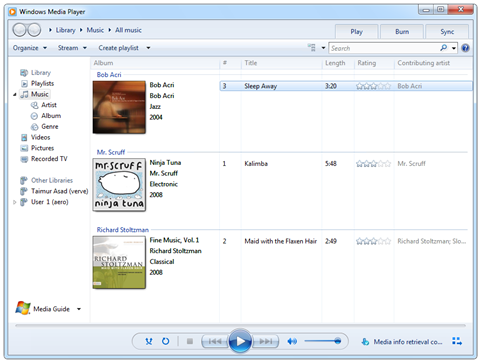Click the Windows Media Player title icon
The height and width of the screenshot is (363, 480).
click(13, 12)
